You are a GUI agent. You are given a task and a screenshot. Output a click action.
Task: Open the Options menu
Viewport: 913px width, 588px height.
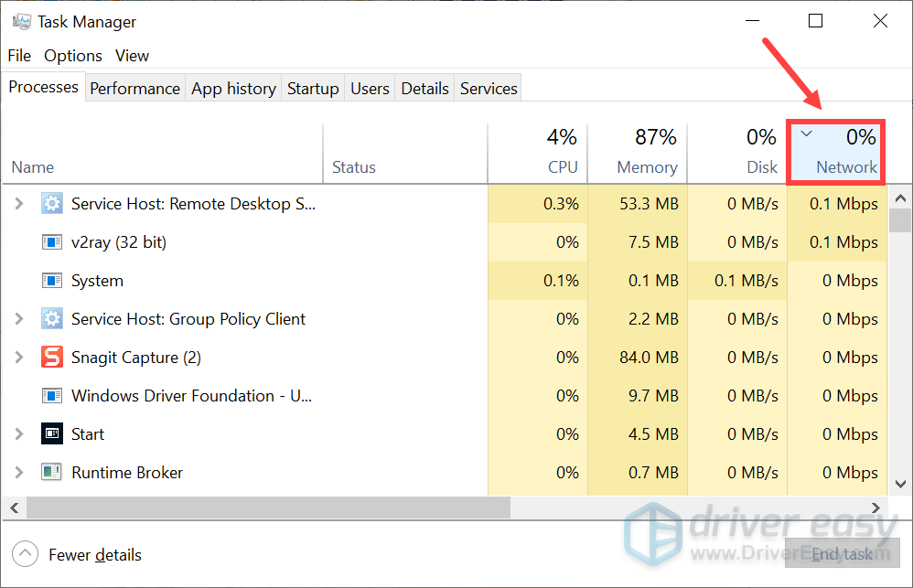[x=73, y=56]
